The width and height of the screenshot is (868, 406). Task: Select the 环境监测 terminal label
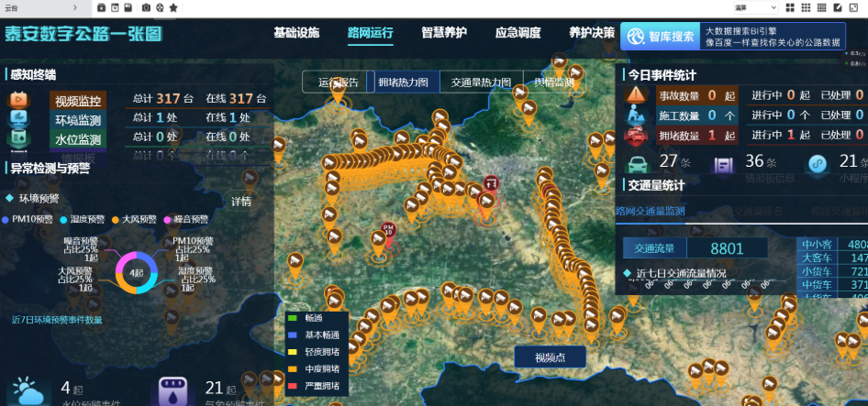tap(78, 119)
